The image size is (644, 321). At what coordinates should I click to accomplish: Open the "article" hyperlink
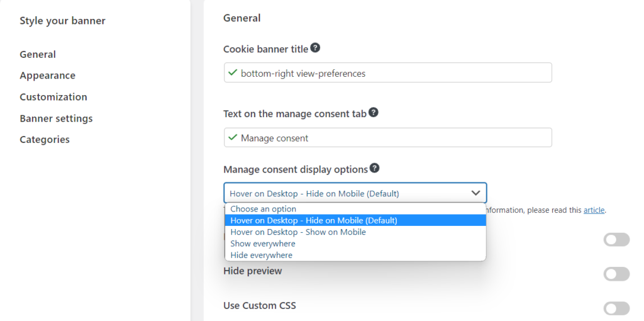[594, 210]
